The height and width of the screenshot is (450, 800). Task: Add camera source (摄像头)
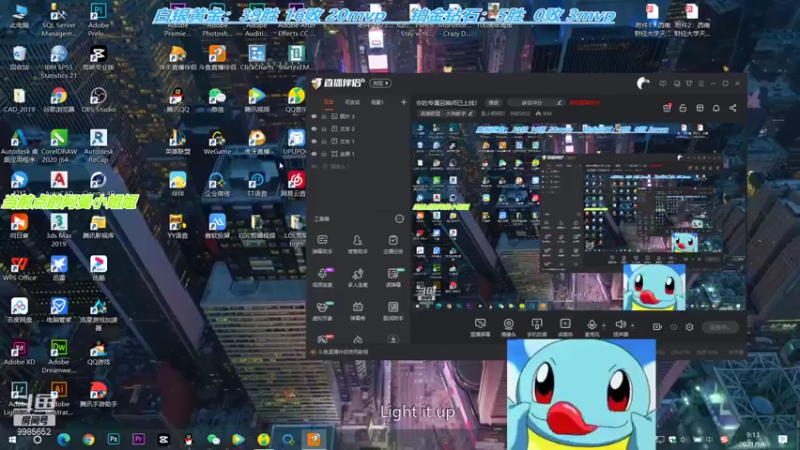[x=508, y=327]
